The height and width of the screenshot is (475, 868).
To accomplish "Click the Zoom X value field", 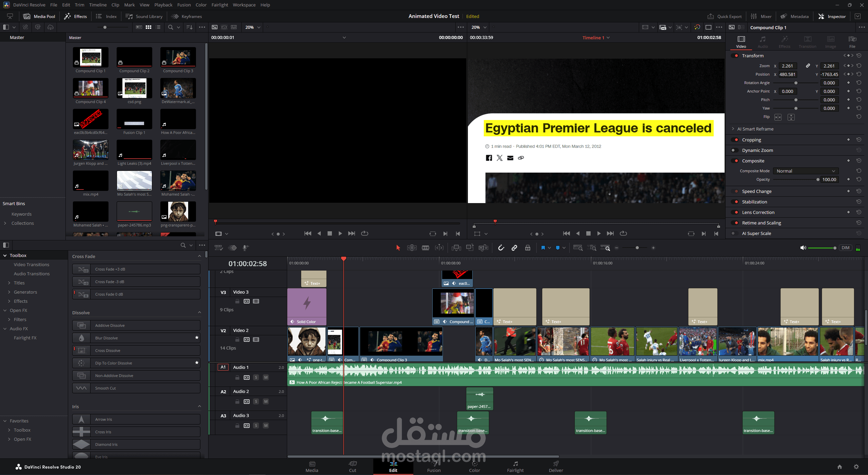I will coord(787,66).
